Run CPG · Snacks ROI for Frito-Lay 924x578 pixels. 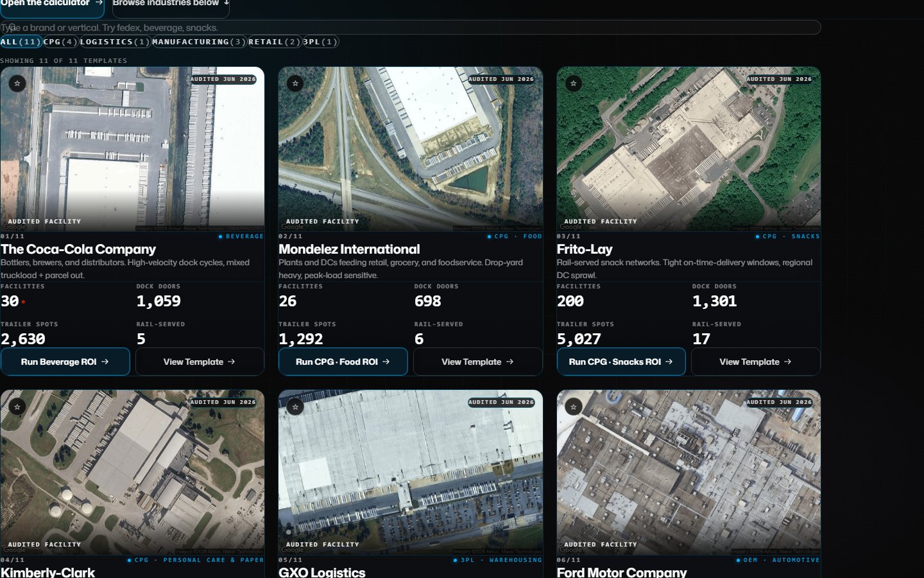(x=621, y=362)
